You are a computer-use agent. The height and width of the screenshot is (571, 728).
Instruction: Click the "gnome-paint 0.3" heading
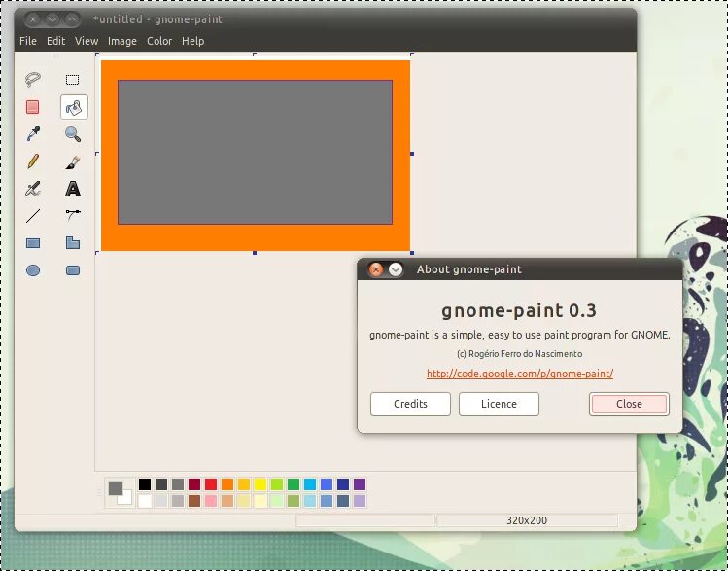[x=519, y=311]
